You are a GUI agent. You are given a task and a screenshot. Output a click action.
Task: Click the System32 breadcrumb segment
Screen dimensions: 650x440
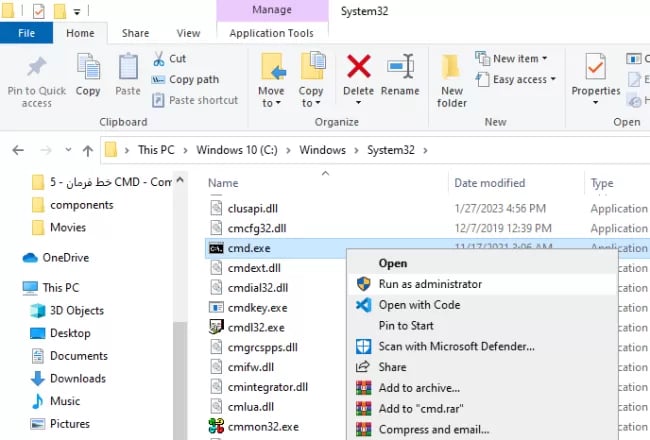[x=391, y=150]
